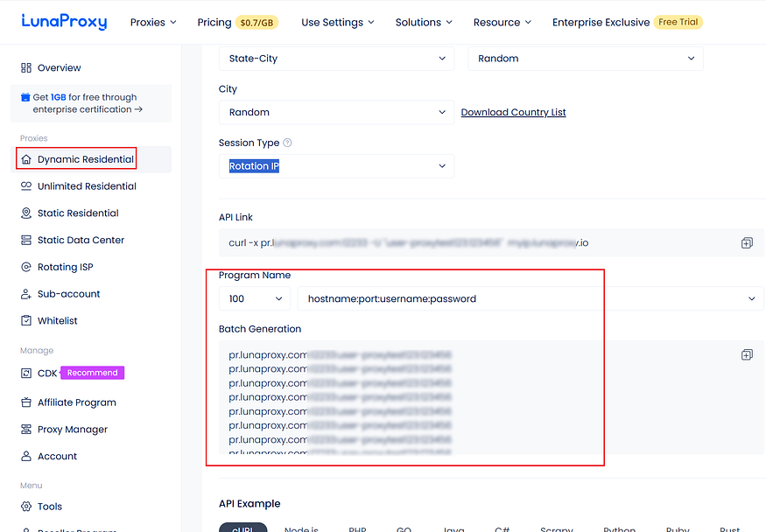
Task: Open the quantity 100 dropdown
Action: point(255,298)
